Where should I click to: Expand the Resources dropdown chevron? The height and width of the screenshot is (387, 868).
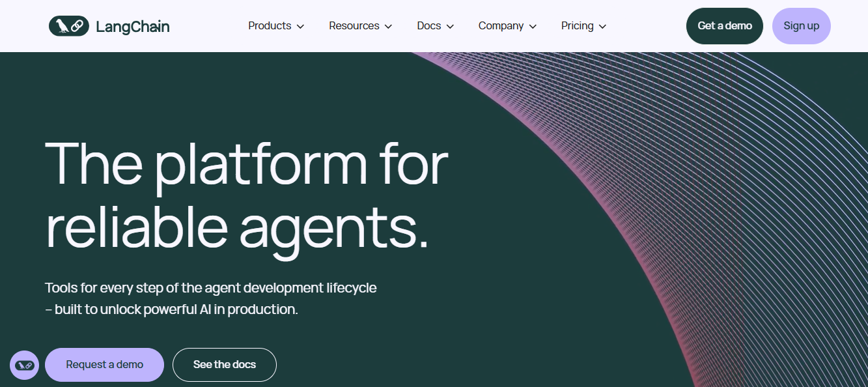(x=388, y=27)
